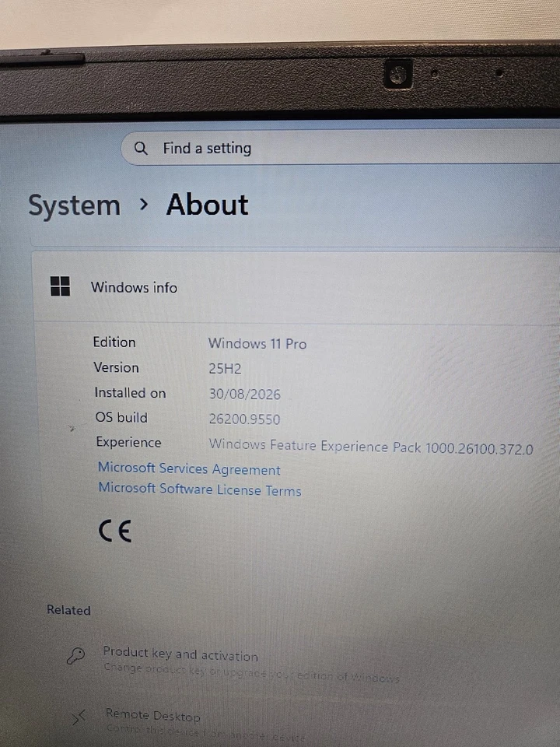Click the search magnifier icon
Image resolution: width=560 pixels, height=747 pixels.
click(141, 148)
